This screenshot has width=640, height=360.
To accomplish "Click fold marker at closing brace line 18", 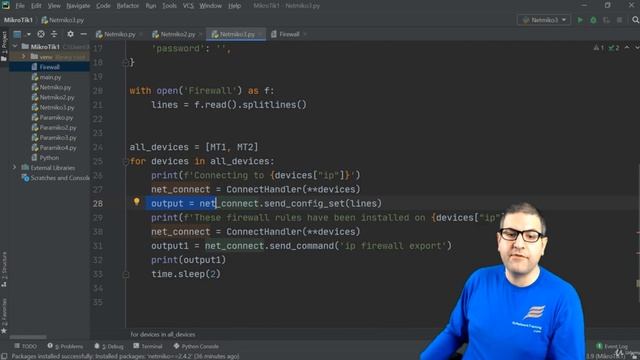I will [x=126, y=62].
